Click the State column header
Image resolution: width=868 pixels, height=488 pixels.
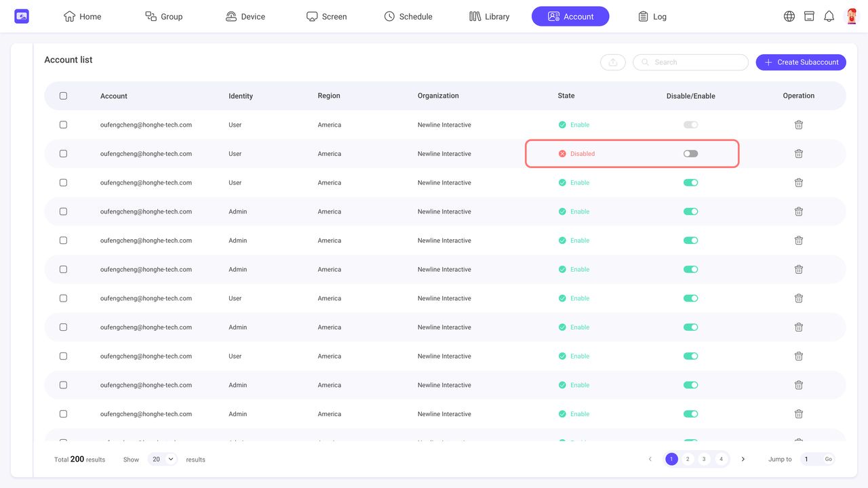click(566, 96)
